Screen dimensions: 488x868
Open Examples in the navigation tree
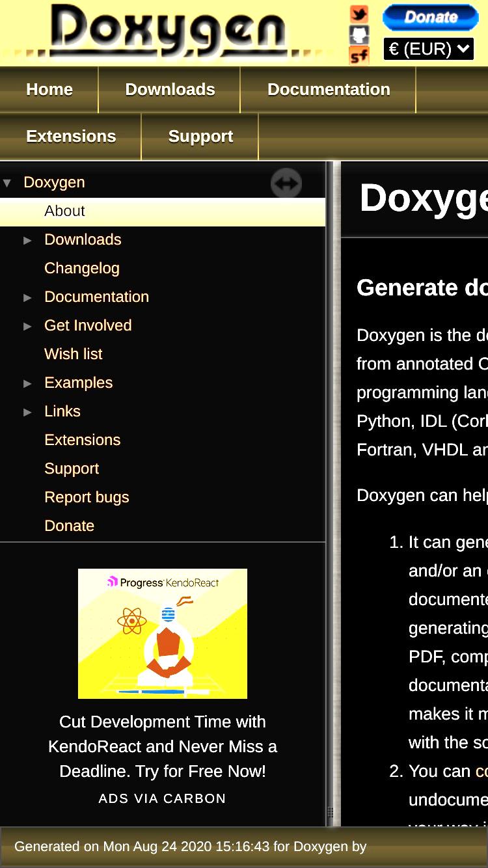point(78,383)
